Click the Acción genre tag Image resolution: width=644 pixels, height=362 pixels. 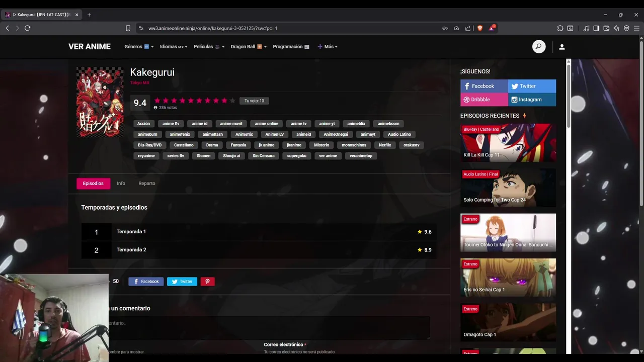pyautogui.click(x=143, y=124)
